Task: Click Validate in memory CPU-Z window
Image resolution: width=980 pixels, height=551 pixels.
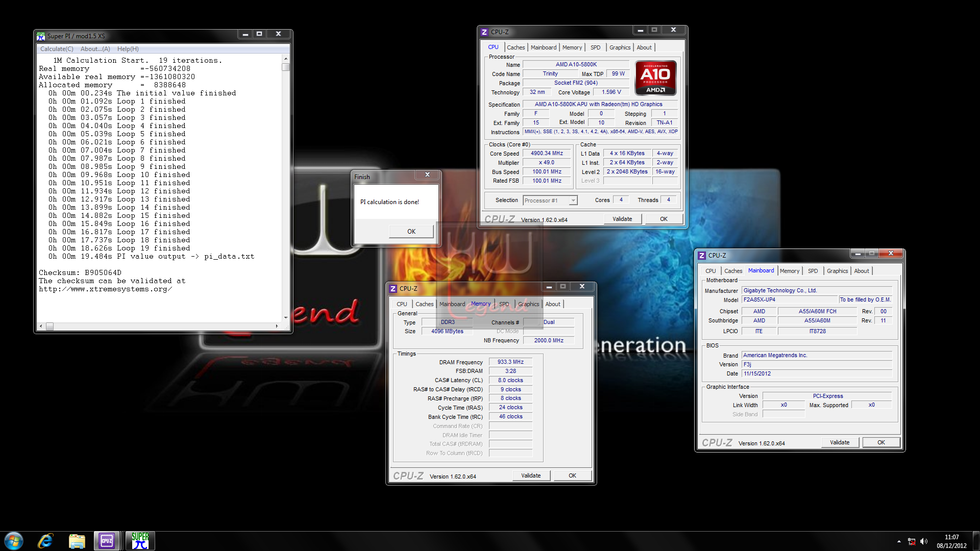Action: tap(531, 475)
